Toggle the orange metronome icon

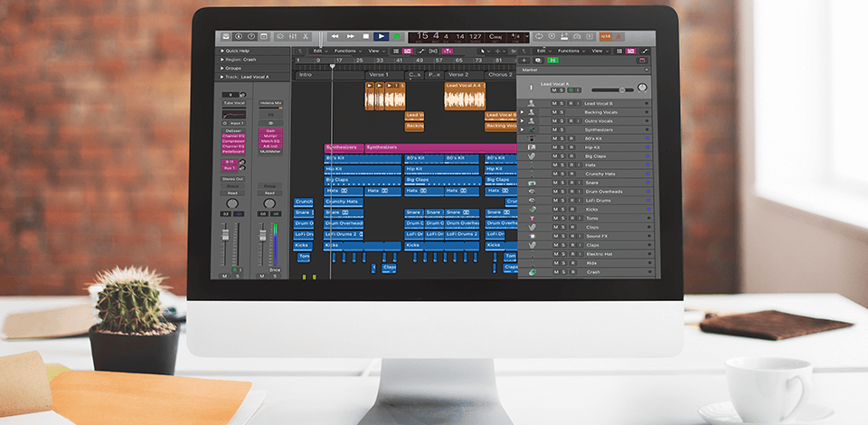click(x=618, y=36)
